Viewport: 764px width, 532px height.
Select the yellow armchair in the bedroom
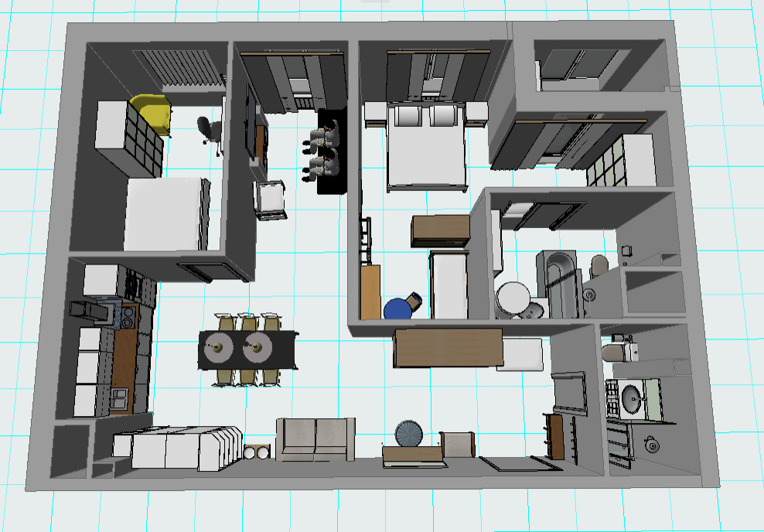[151, 112]
